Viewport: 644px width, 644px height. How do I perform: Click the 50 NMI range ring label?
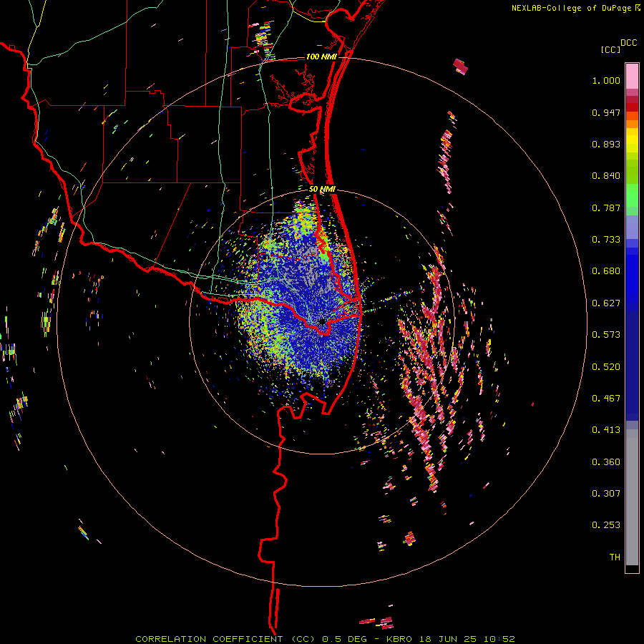pos(322,189)
